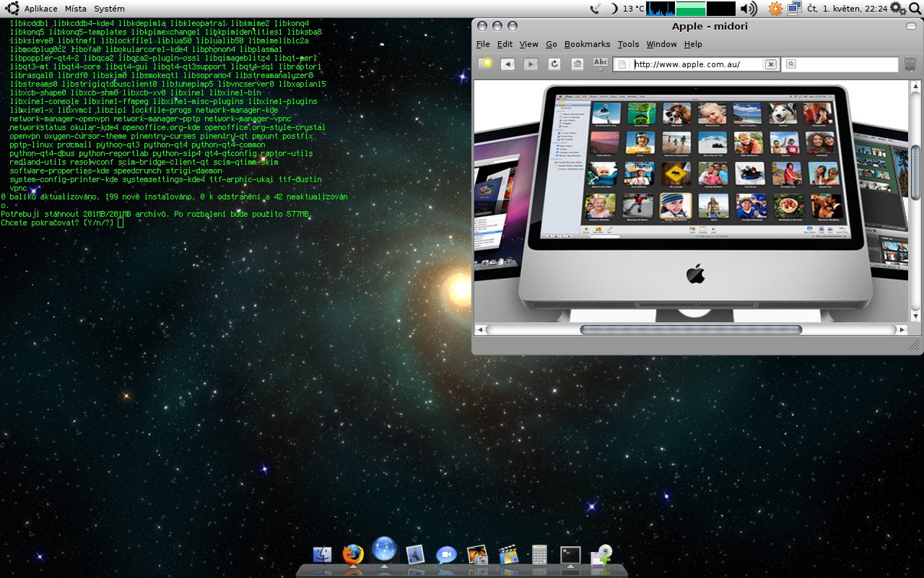Image resolution: width=924 pixels, height=578 pixels.
Task: Open the Help menu in midori
Action: click(693, 44)
